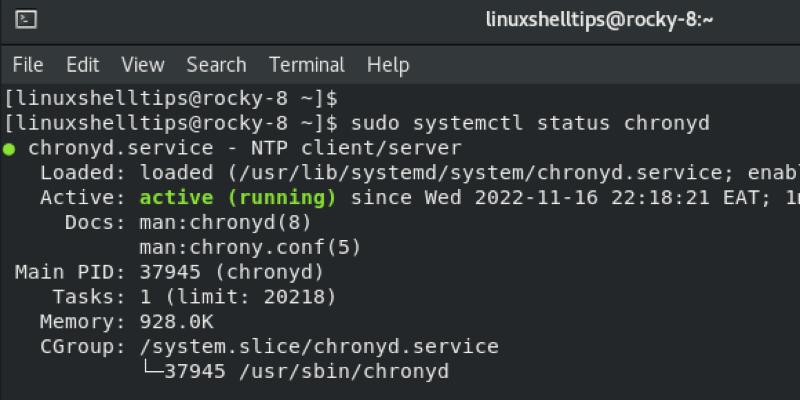Click the green status dot beside chronyd.service
The image size is (800, 400).
pyautogui.click(x=9, y=149)
